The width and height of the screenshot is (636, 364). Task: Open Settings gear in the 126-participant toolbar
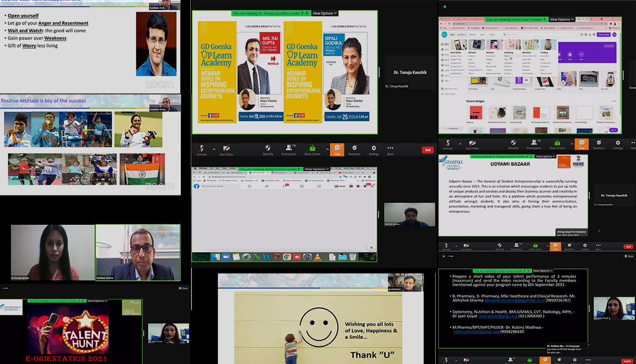pyautogui.click(x=618, y=143)
